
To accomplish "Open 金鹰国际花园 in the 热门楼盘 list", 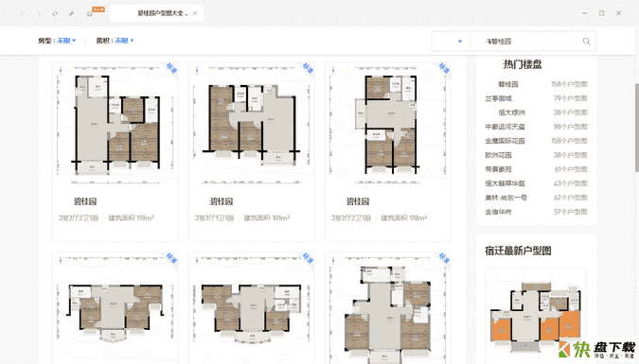I will point(505,141).
